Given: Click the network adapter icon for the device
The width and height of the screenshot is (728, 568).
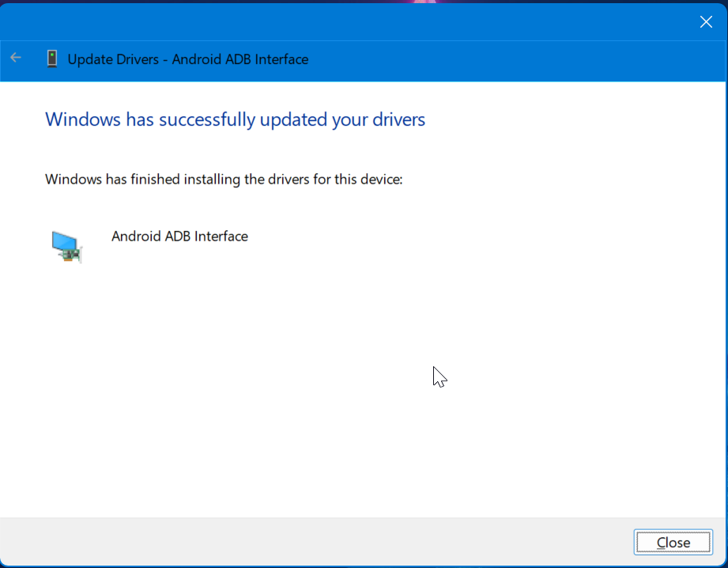Looking at the screenshot, I should click(x=66, y=246).
